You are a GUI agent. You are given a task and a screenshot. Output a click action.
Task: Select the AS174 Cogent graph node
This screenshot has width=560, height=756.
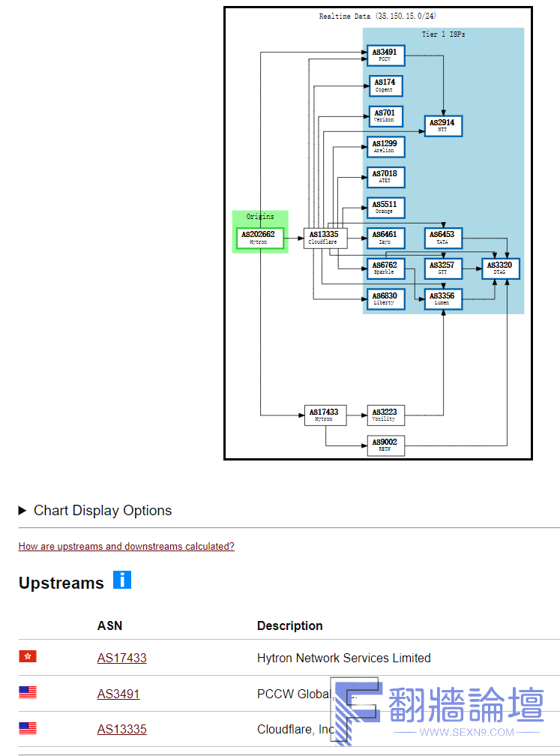(385, 85)
